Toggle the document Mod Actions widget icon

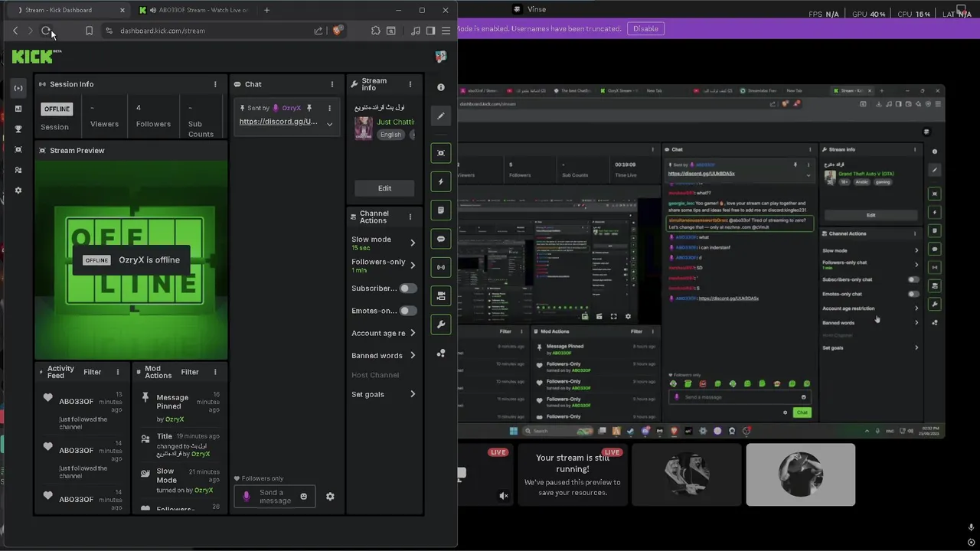[x=441, y=210]
